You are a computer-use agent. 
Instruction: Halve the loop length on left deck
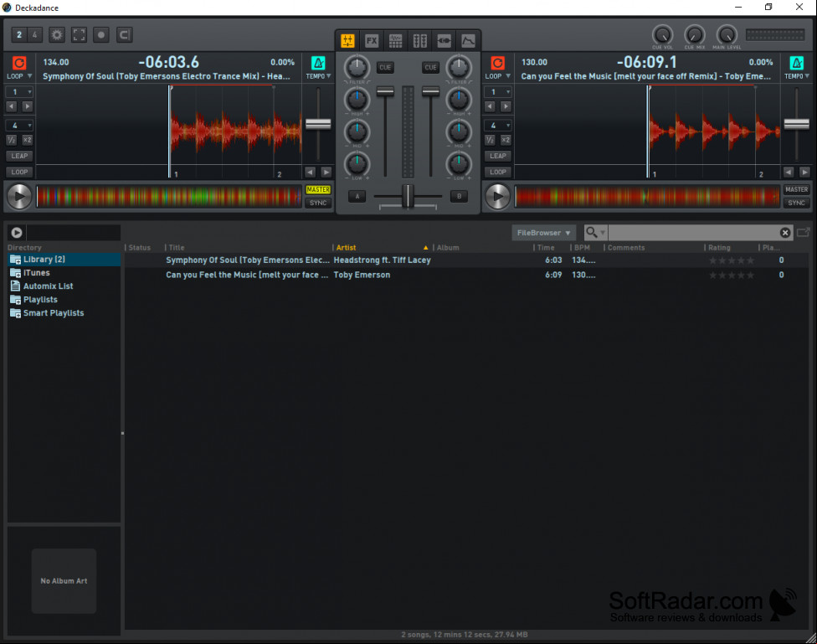pos(12,140)
